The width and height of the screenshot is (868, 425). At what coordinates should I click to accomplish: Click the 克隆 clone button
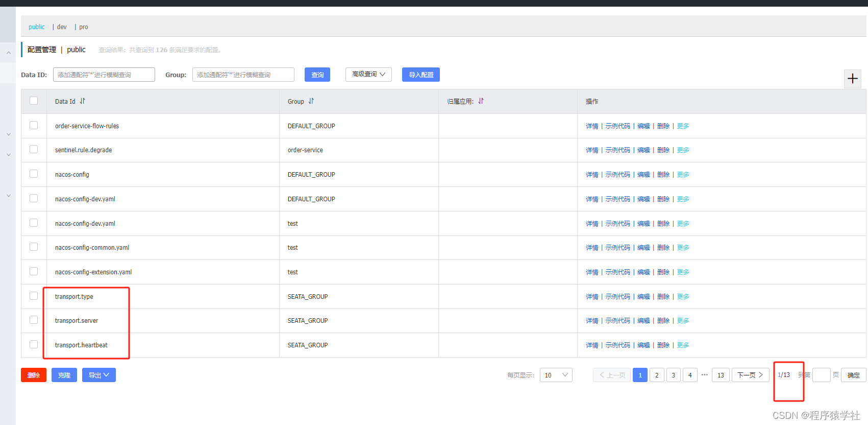pyautogui.click(x=64, y=375)
